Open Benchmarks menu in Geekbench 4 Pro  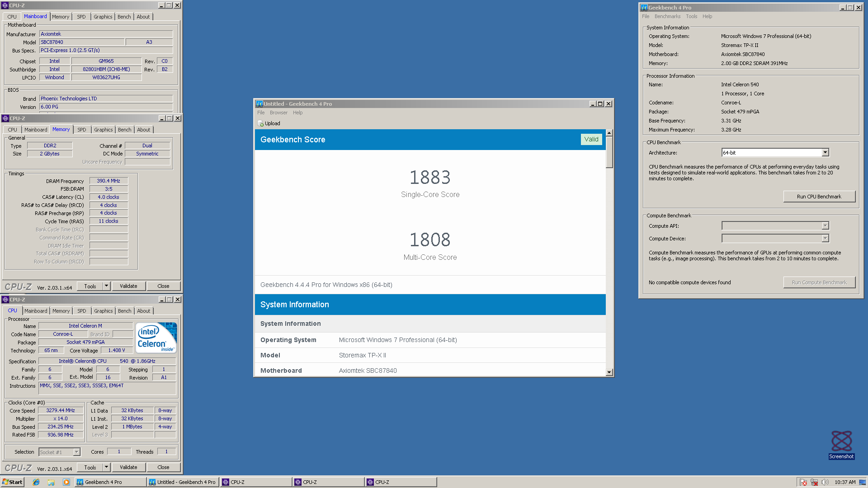(x=667, y=16)
